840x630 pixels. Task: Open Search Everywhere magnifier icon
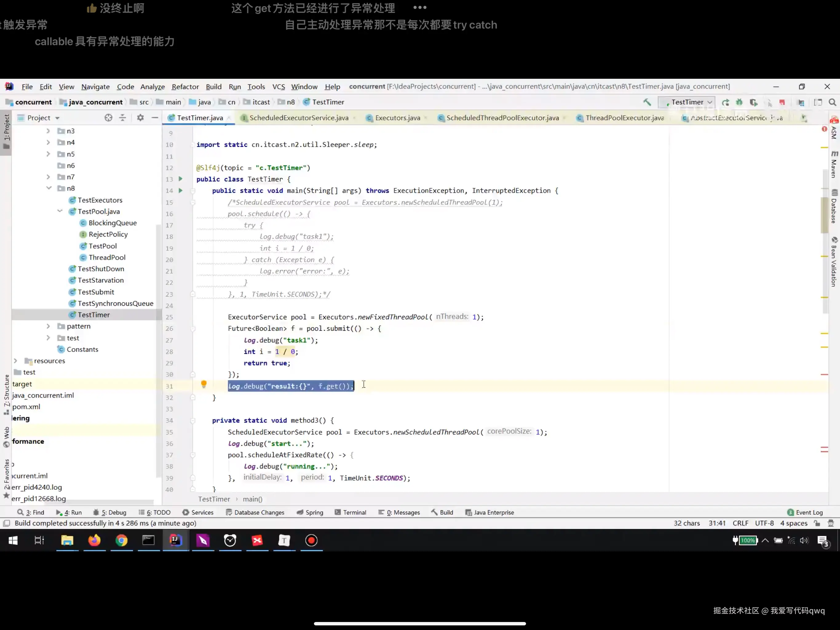[x=832, y=102]
